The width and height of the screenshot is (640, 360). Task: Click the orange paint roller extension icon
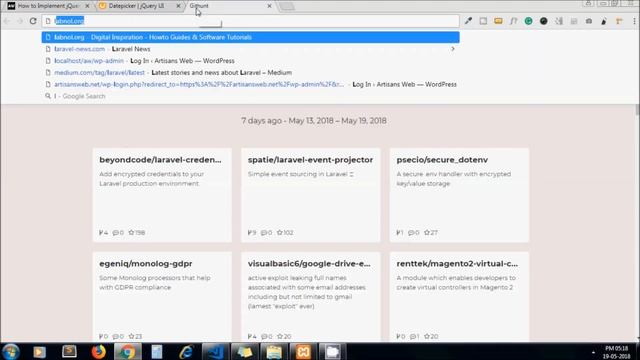click(619, 21)
